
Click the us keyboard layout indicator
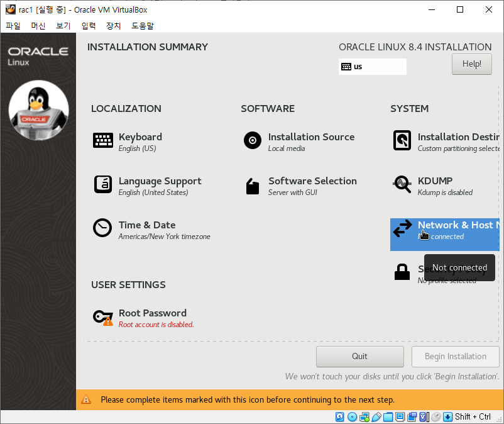pyautogui.click(x=372, y=67)
